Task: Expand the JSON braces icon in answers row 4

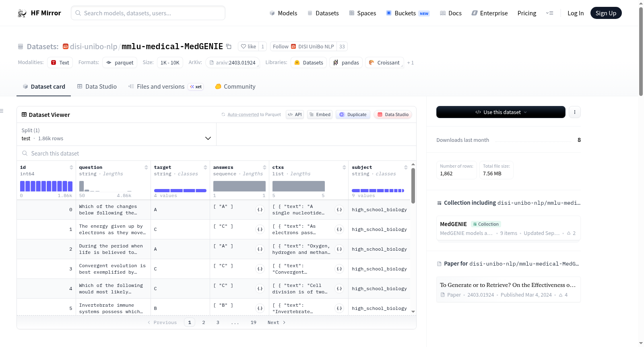Action: coord(260,289)
